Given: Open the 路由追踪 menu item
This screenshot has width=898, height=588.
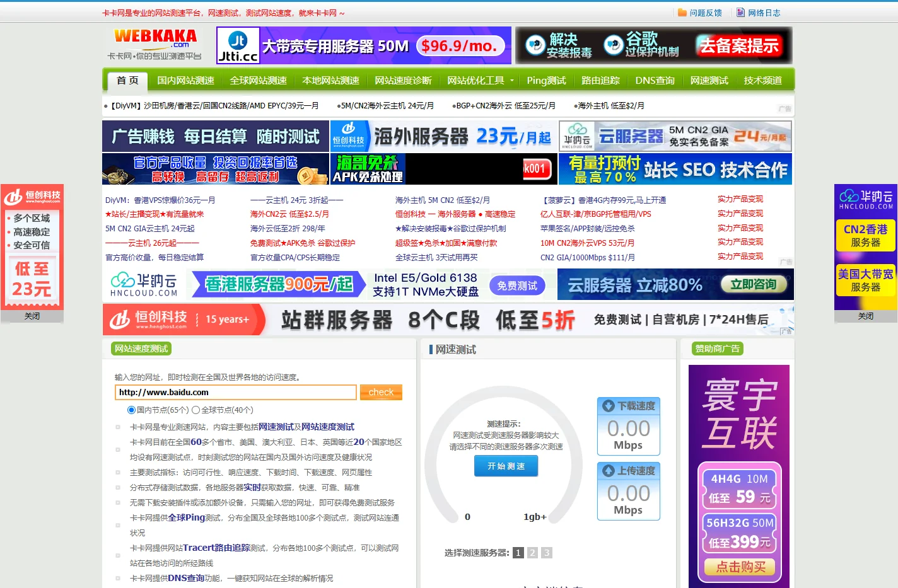Looking at the screenshot, I should coord(600,81).
